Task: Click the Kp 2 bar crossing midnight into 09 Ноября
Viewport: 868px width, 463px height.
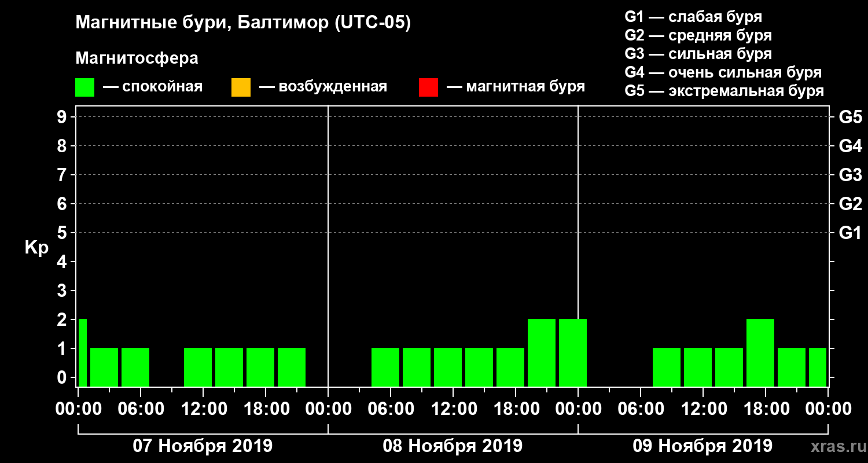Action: (x=573, y=352)
